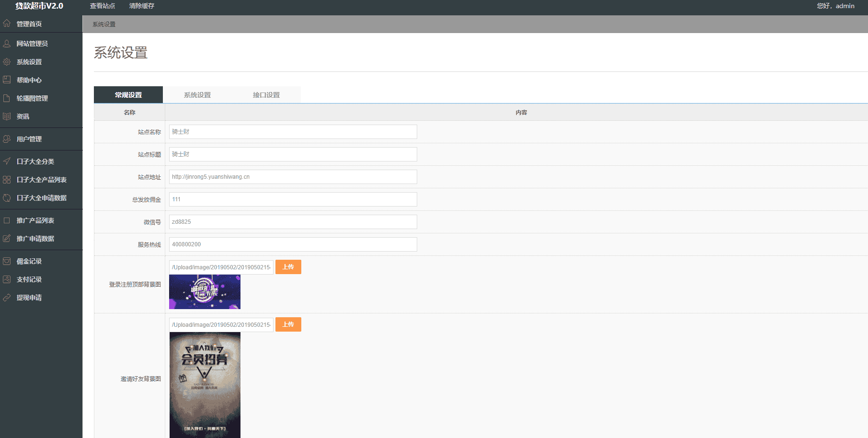Viewport: 868px width, 438px height.
Task: Click the 邀请好友背景图 path field
Action: [221, 325]
